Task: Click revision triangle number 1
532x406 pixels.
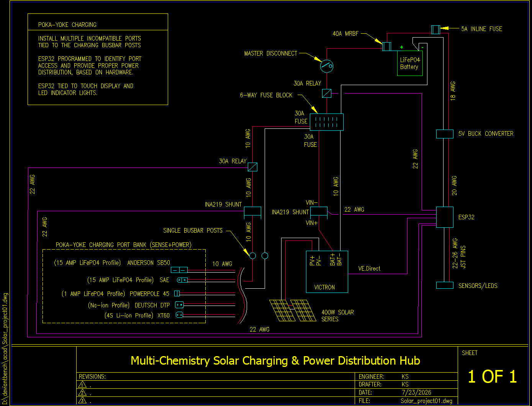Action: pyautogui.click(x=82, y=385)
